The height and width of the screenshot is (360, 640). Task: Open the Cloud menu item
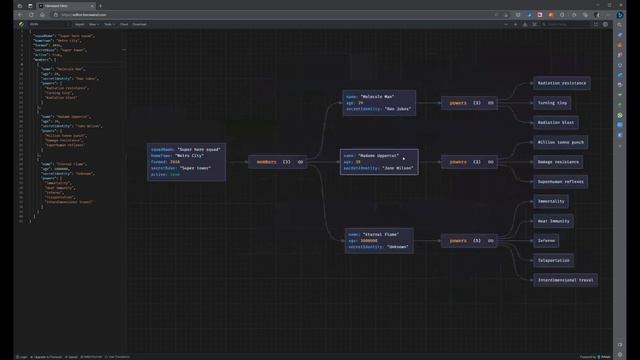(x=124, y=24)
